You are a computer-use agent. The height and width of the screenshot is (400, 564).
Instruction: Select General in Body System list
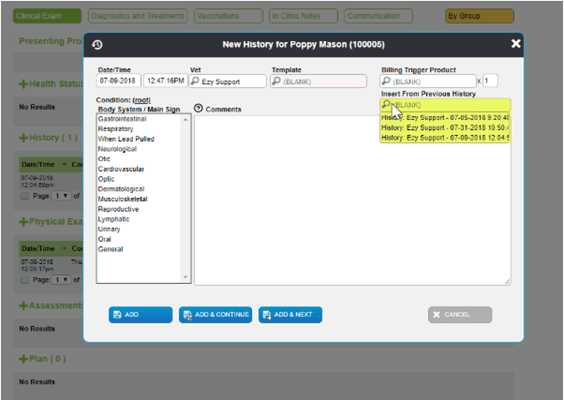pyautogui.click(x=110, y=249)
